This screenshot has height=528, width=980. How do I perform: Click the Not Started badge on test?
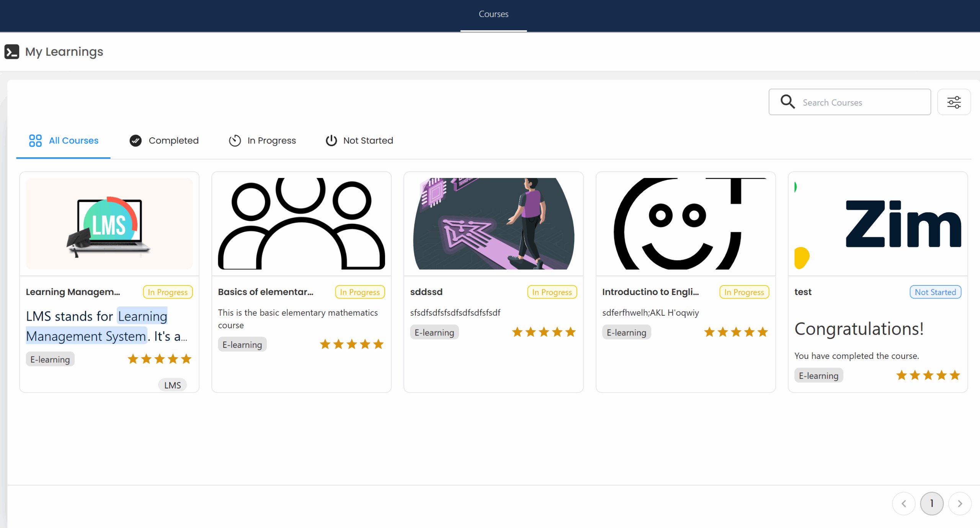pyautogui.click(x=935, y=292)
